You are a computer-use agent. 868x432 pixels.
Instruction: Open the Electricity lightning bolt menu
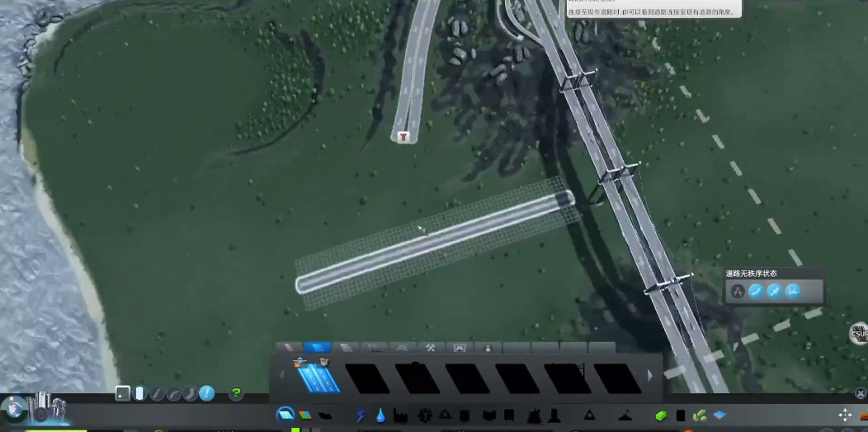[x=361, y=416]
